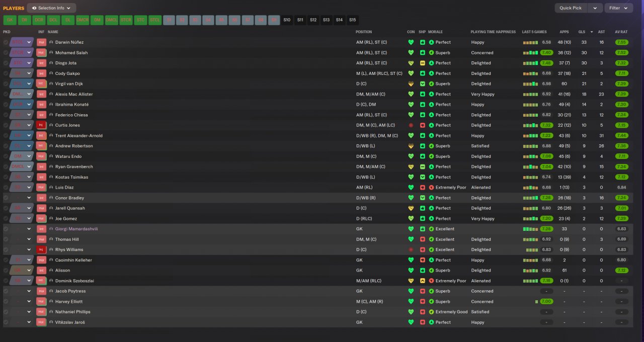
Task: Click the morale icon for Nathaniel Phillips
Action: click(431, 312)
